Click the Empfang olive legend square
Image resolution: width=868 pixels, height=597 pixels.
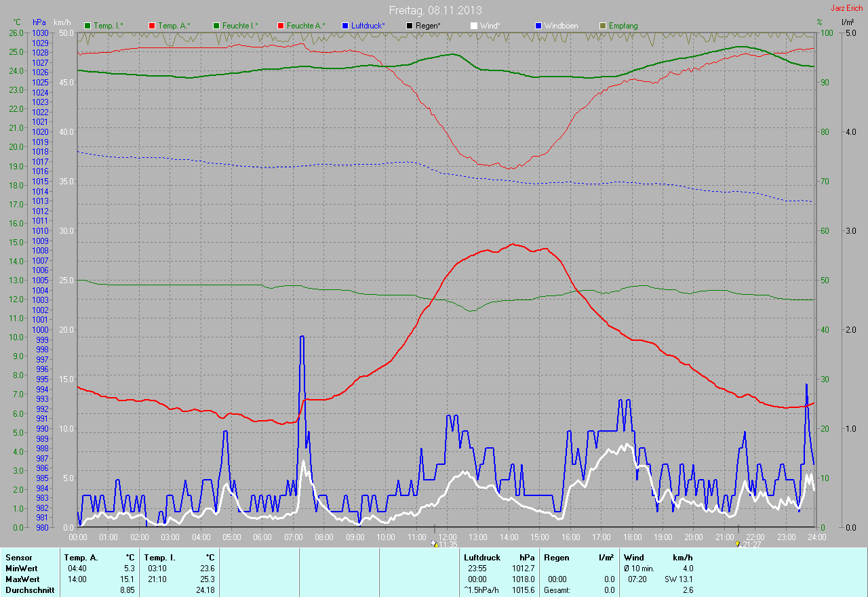coord(603,26)
